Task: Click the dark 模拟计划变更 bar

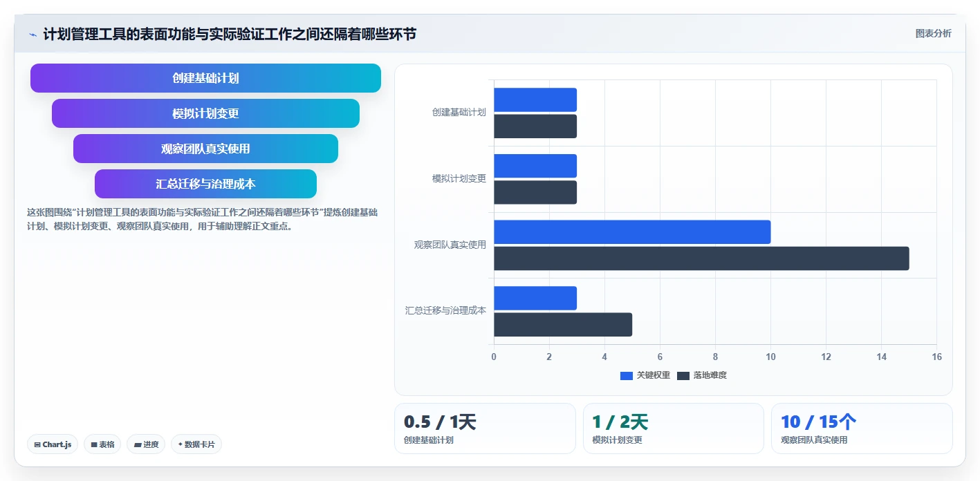Action: pyautogui.click(x=535, y=192)
